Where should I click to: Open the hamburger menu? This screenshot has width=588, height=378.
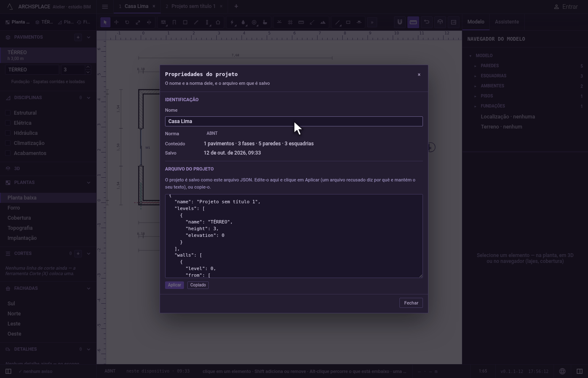(x=105, y=6)
